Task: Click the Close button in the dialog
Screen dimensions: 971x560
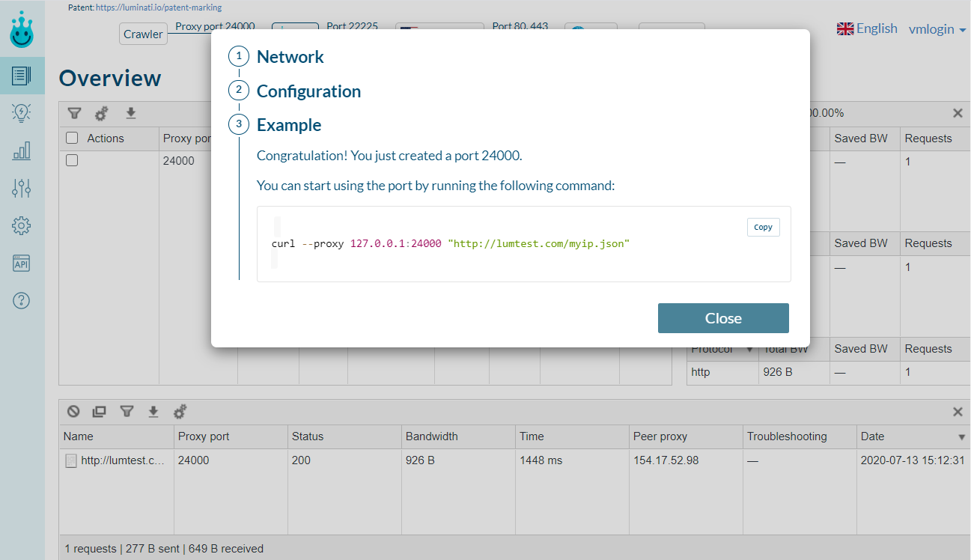Action: click(723, 318)
